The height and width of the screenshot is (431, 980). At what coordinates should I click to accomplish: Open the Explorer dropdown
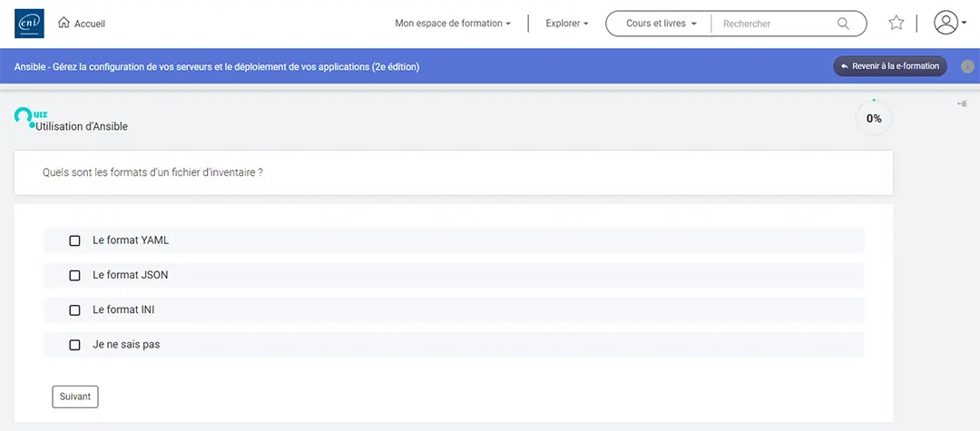[x=567, y=24]
